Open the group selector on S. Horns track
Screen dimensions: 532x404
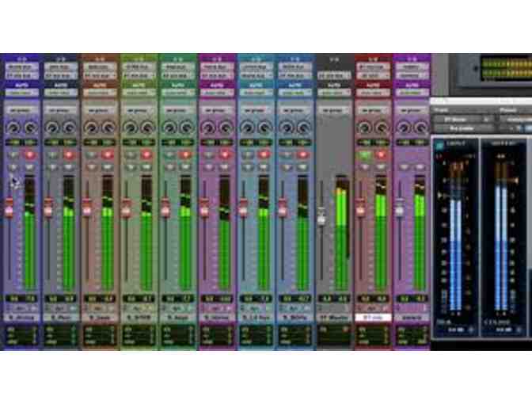tap(215, 111)
